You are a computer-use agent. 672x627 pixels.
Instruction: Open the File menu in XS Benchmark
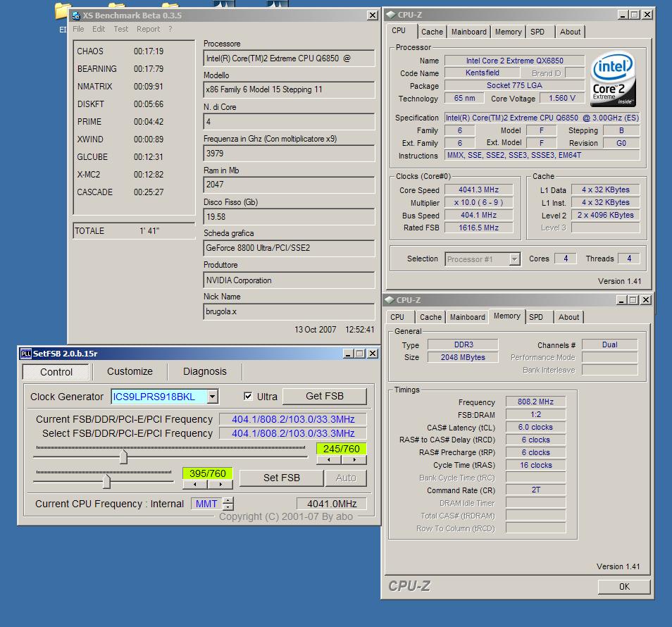click(78, 29)
